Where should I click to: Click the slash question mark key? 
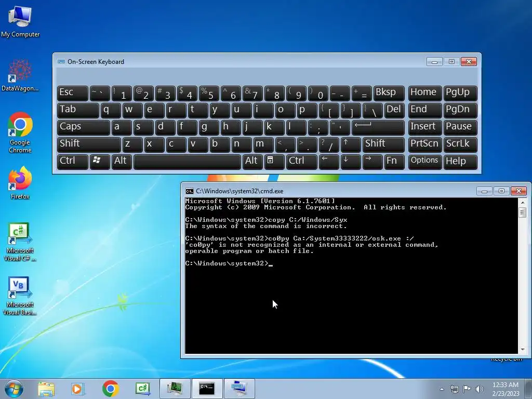tap(329, 145)
